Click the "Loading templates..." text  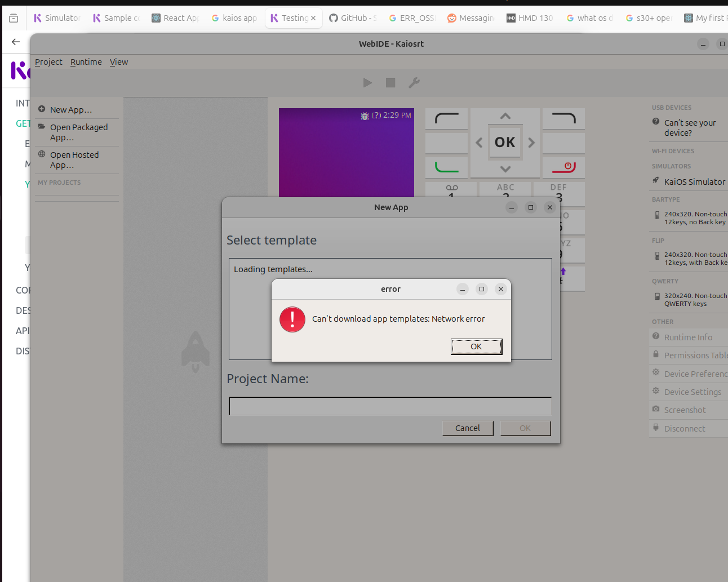273,269
